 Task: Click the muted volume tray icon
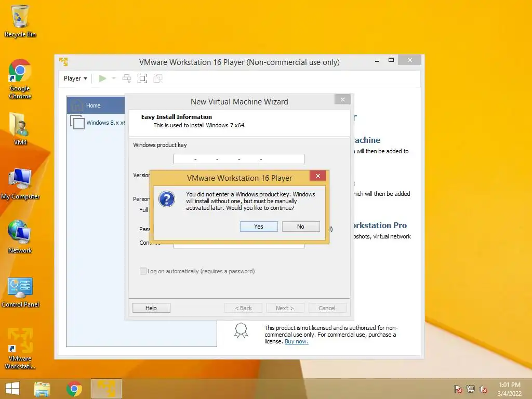point(483,389)
